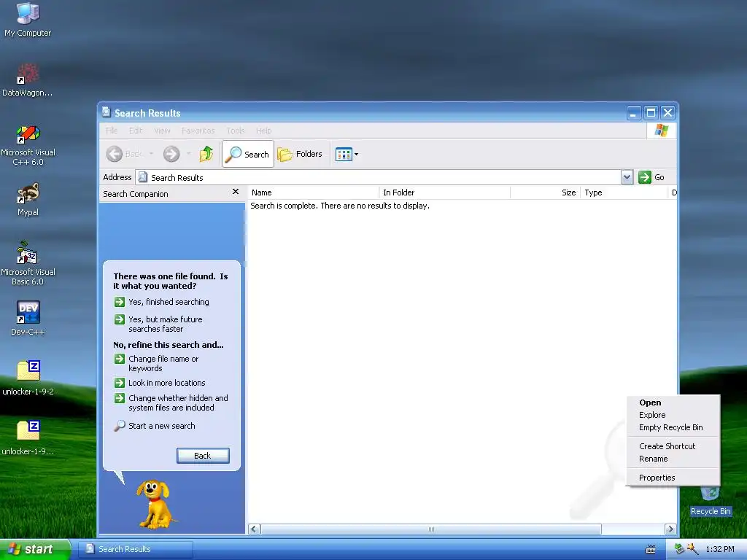Image resolution: width=747 pixels, height=560 pixels.
Task: Choose Create Shortcut from context menu
Action: (673, 446)
